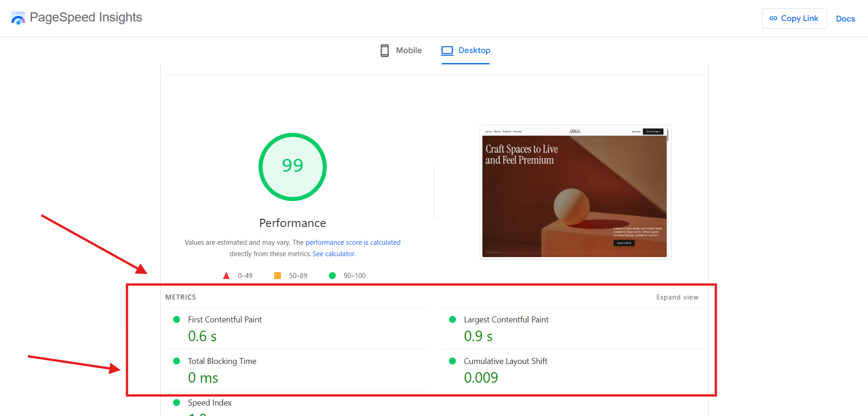Viewport: 868px width, 416px height.
Task: Open the See calculator link
Action: point(333,254)
